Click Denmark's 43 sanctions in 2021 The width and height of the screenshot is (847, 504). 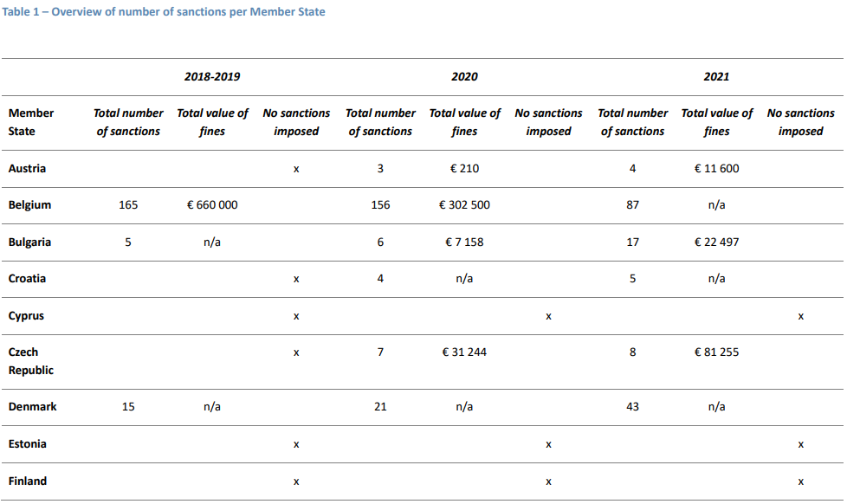632,407
